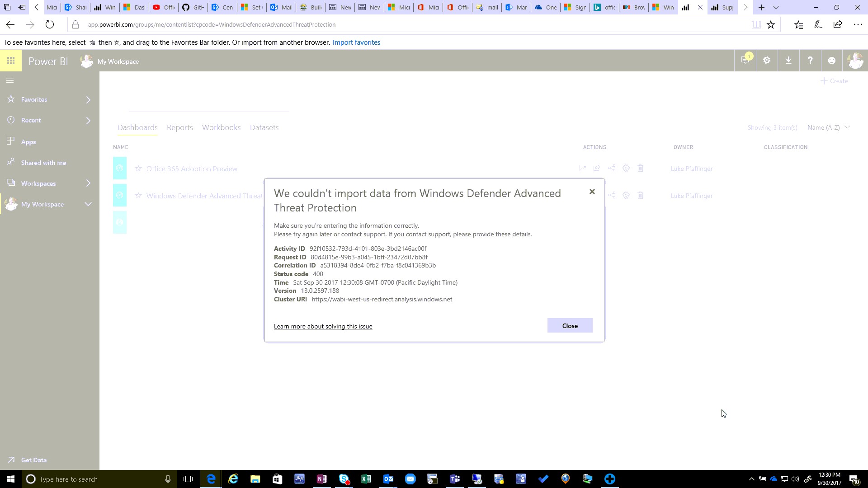Screen dimensions: 868x488
Task: Open settings gear for Windows Defender dashboard
Action: pos(626,195)
